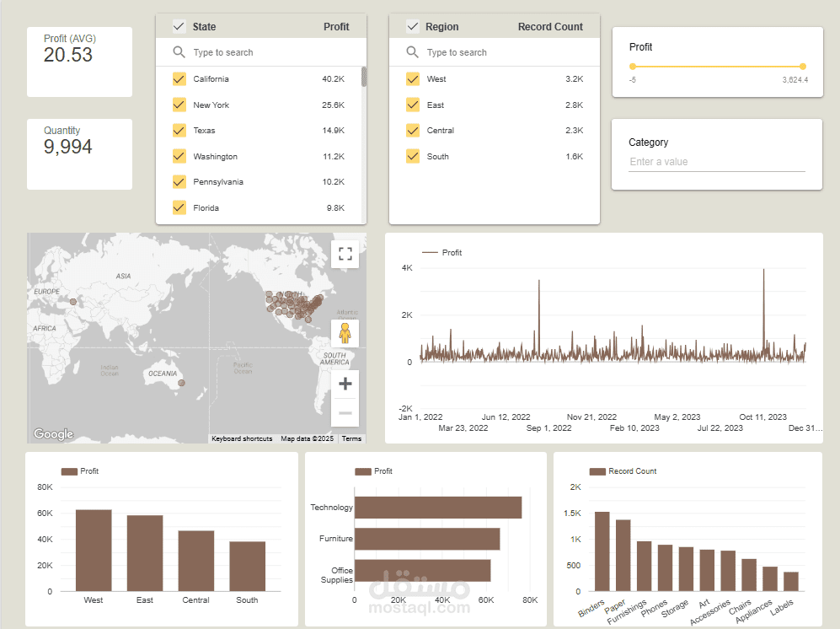Click the Storage bar in record count chart

pyautogui.click(x=687, y=569)
